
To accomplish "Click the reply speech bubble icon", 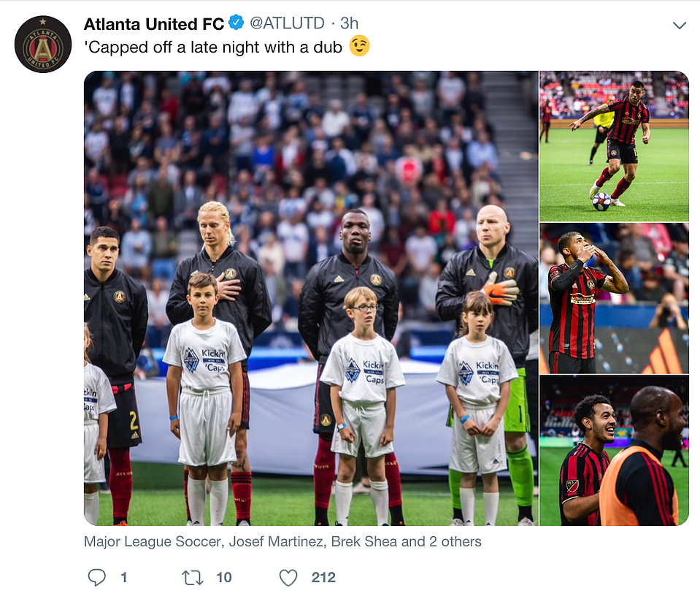I will pyautogui.click(x=96, y=577).
